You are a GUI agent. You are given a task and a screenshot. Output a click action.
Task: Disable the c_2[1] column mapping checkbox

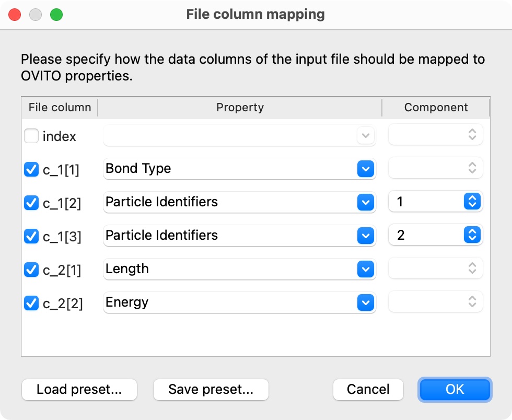[31, 270]
